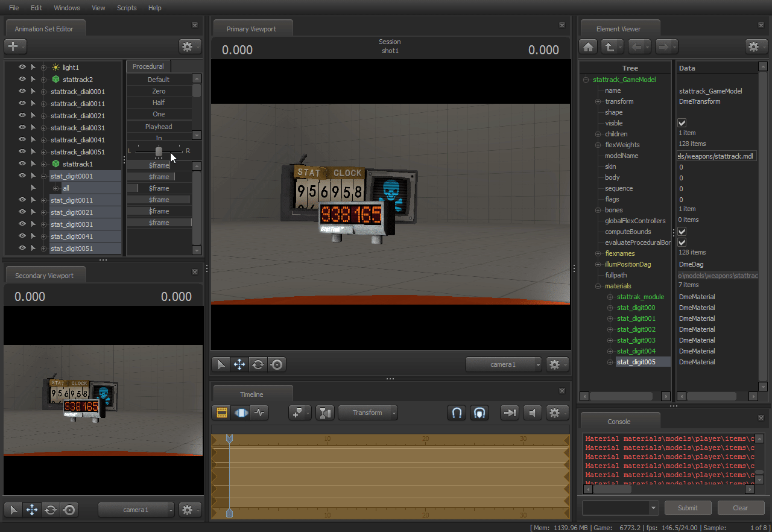Hide stattrack_dial0021 with its eye icon
Image resolution: width=772 pixels, height=532 pixels.
click(x=22, y=116)
